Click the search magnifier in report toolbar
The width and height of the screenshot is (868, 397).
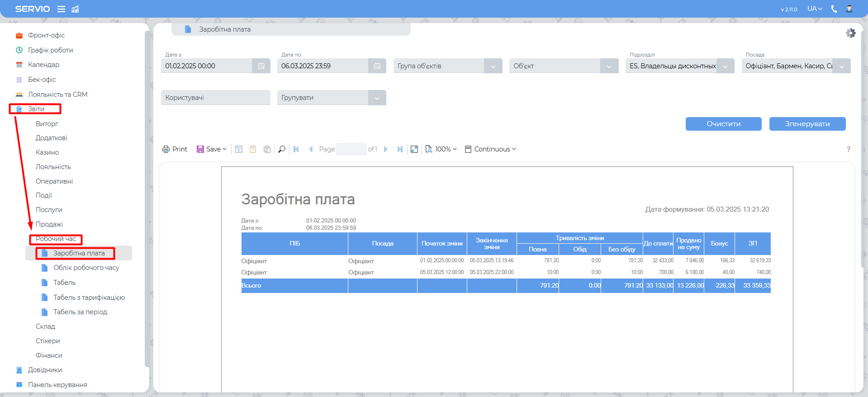pyautogui.click(x=282, y=149)
